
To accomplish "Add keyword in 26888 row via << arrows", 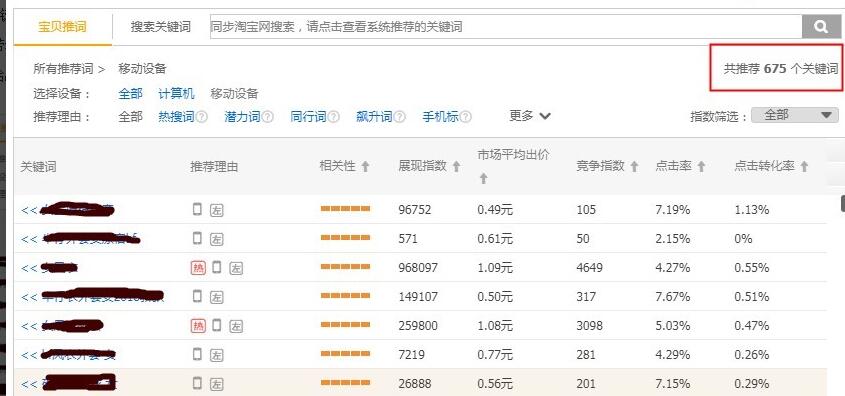I will point(29,384).
